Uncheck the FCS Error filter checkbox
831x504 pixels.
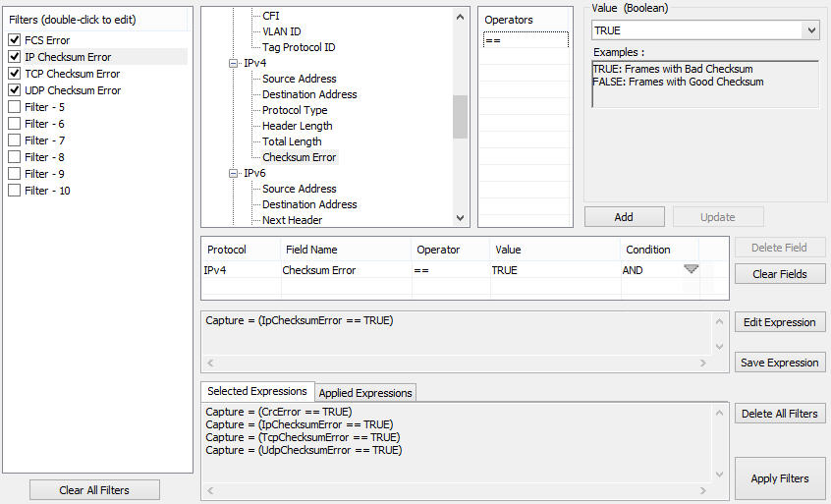tap(15, 39)
